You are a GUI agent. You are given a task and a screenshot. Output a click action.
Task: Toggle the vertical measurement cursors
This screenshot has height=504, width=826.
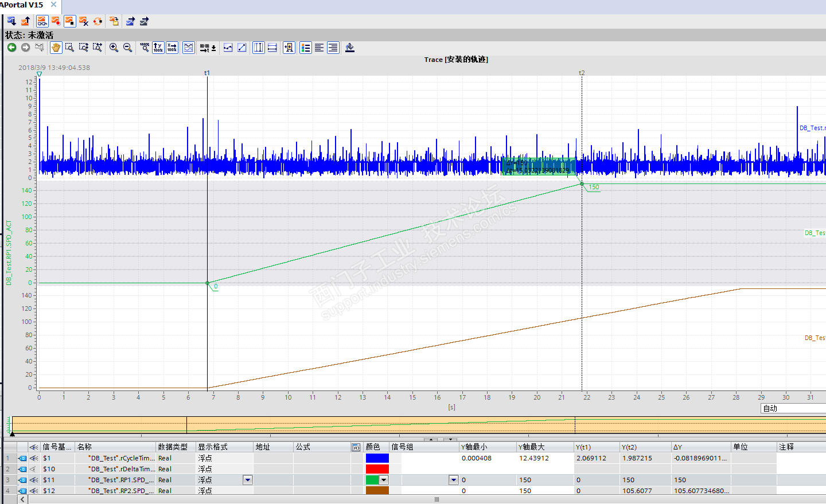259,48
